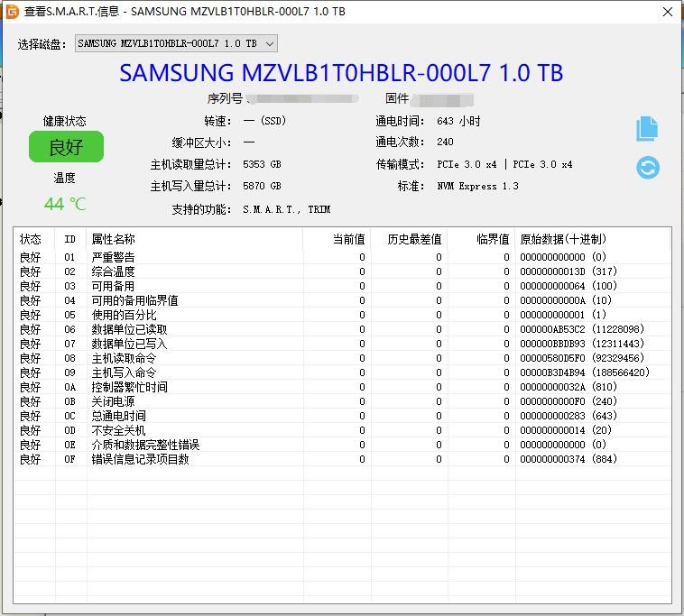Image resolution: width=684 pixels, height=616 pixels.
Task: Click raw value 000000000374 (884)
Action: pyautogui.click(x=568, y=459)
